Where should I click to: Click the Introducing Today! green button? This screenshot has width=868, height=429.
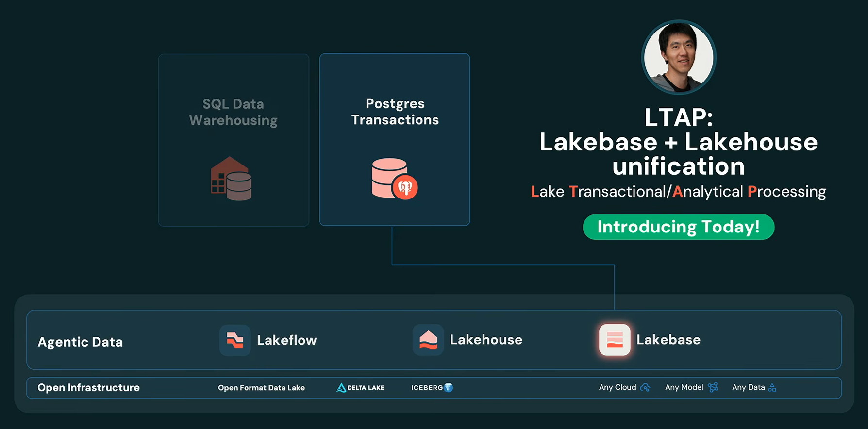pos(678,227)
